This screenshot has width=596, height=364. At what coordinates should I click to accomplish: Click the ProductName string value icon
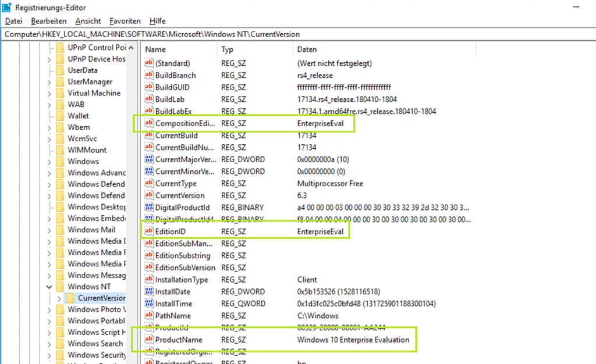pos(149,340)
